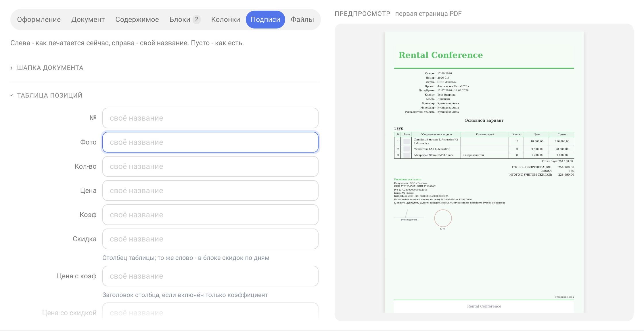Click the Цена с коэф name field
The image size is (644, 331).
click(x=210, y=276)
